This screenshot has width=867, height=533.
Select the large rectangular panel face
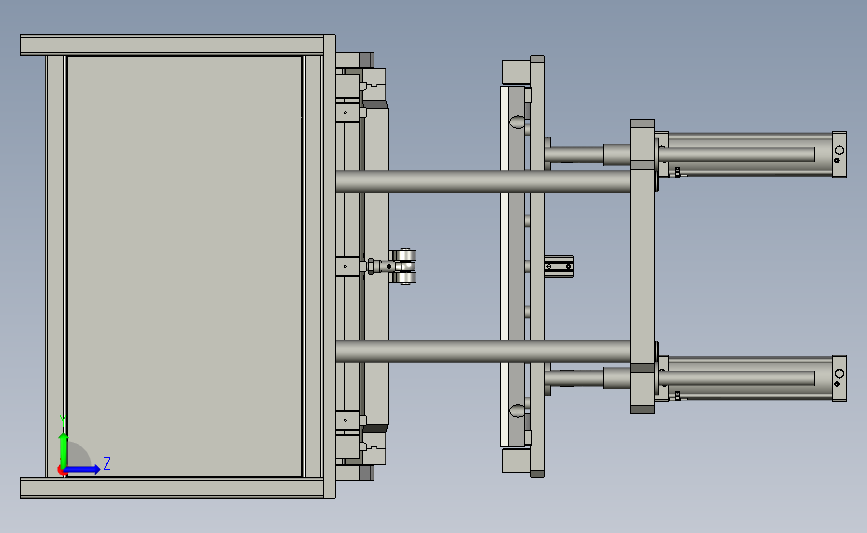[184, 266]
